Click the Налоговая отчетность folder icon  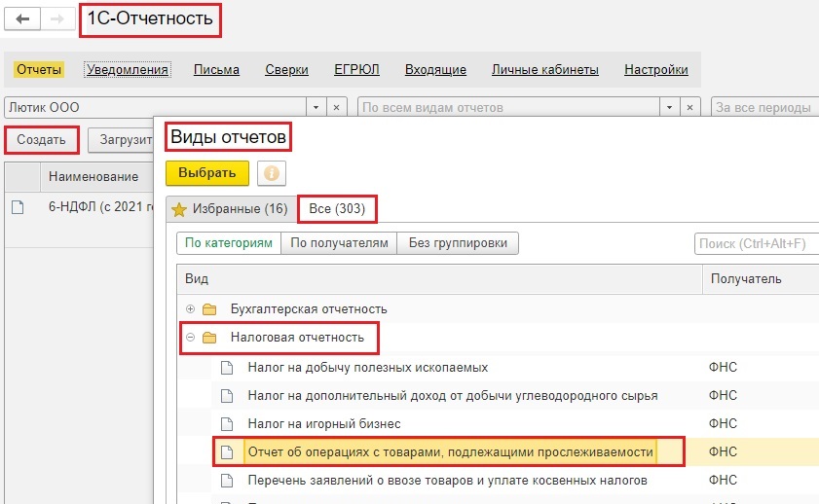coord(209,338)
